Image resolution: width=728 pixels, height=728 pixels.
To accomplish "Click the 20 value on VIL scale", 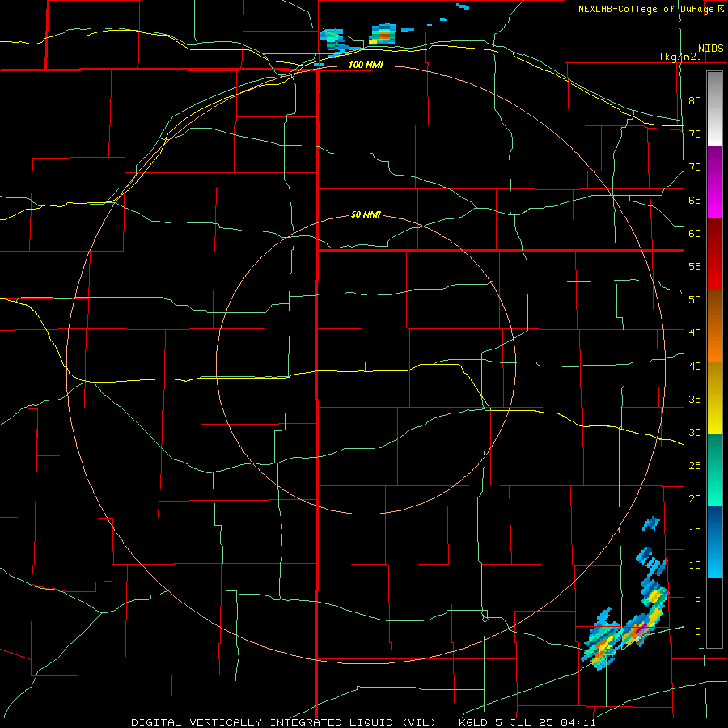I will click(695, 499).
